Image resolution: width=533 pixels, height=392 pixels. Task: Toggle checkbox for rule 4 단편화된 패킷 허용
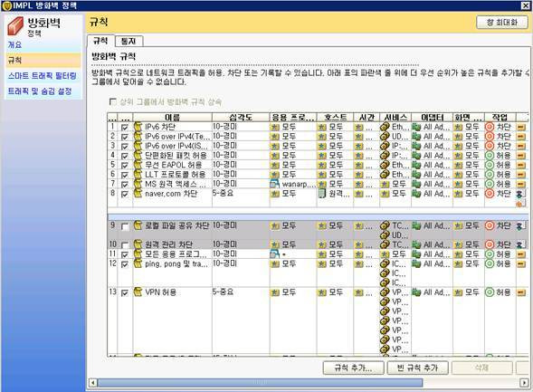coord(125,156)
